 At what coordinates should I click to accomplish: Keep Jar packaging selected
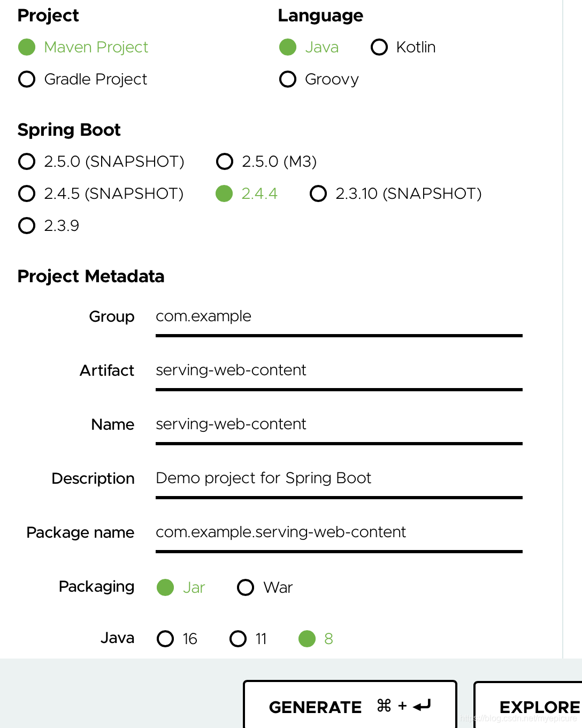coord(166,587)
